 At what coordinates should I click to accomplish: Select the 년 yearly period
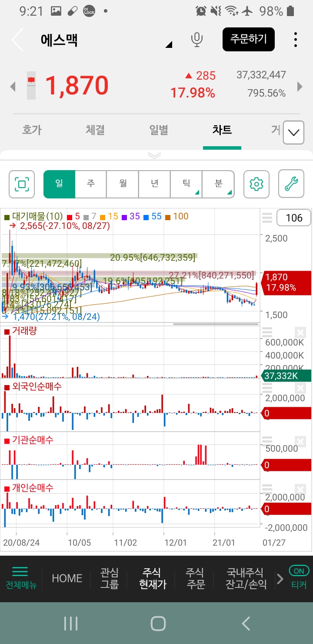tap(155, 184)
